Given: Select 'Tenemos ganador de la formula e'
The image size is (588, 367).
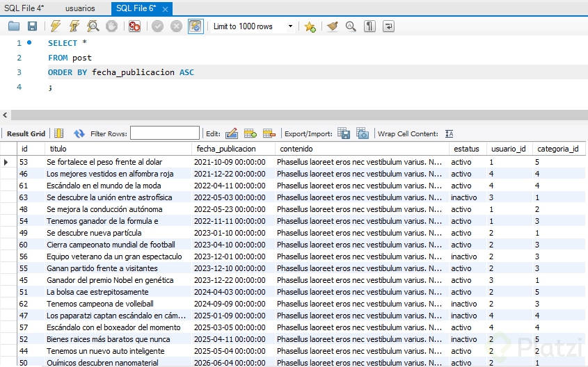Looking at the screenshot, I should click(118, 221).
